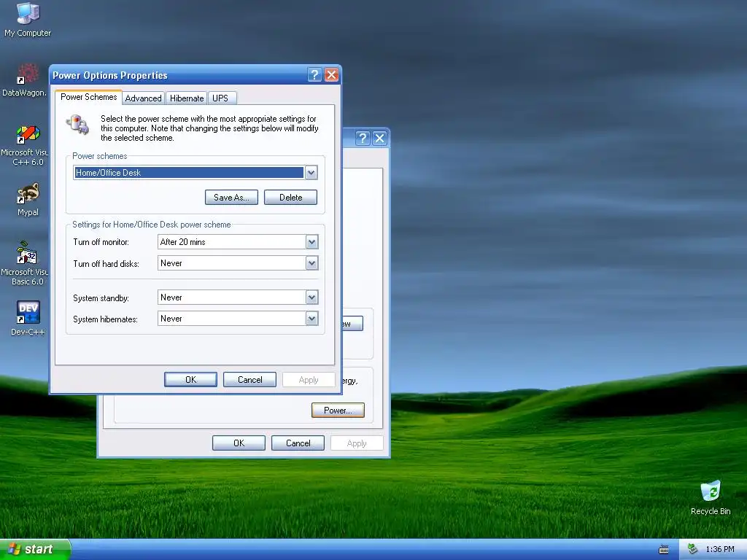Click the power scheme battery icon

(77, 125)
